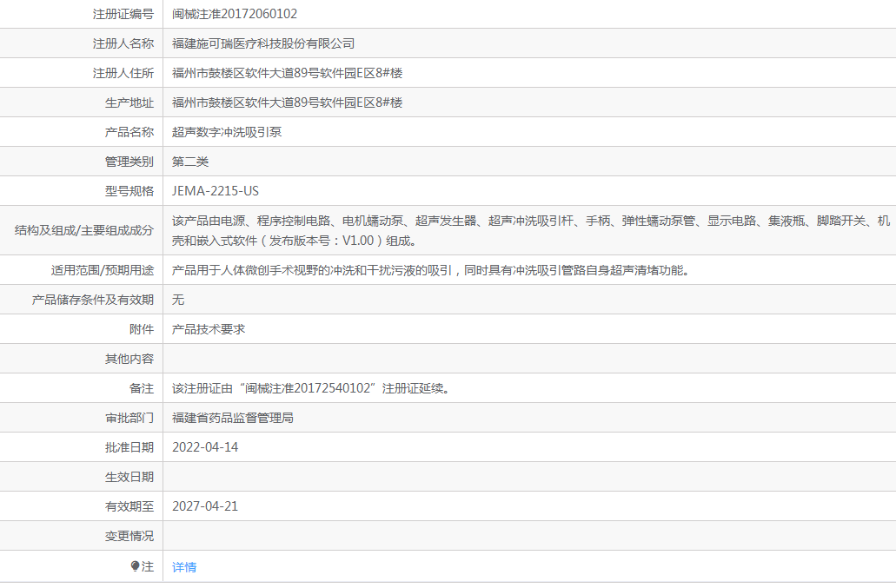Click the 注册人住所 label

coord(123,73)
